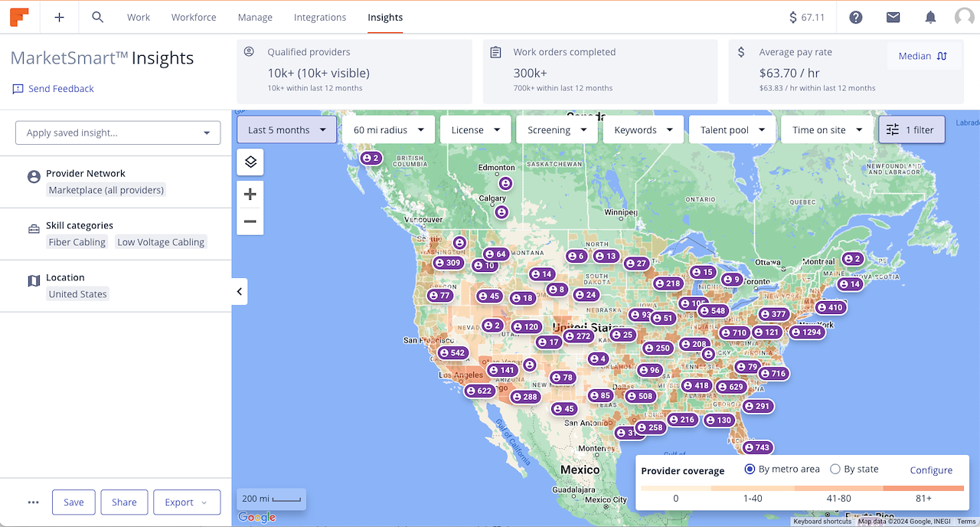The width and height of the screenshot is (980, 527).
Task: Open the search magnifier icon
Action: (x=97, y=17)
